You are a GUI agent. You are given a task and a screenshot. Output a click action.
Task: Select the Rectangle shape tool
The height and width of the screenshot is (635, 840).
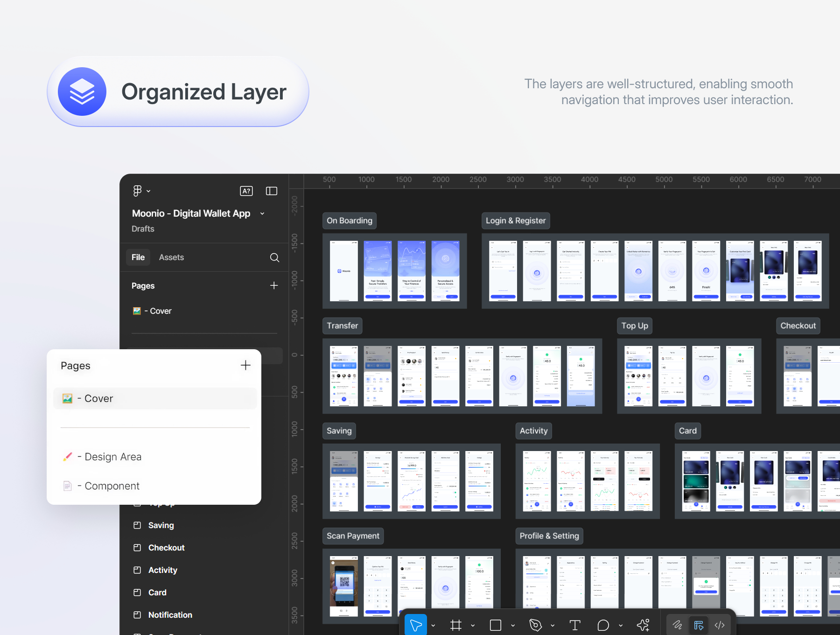(496, 625)
